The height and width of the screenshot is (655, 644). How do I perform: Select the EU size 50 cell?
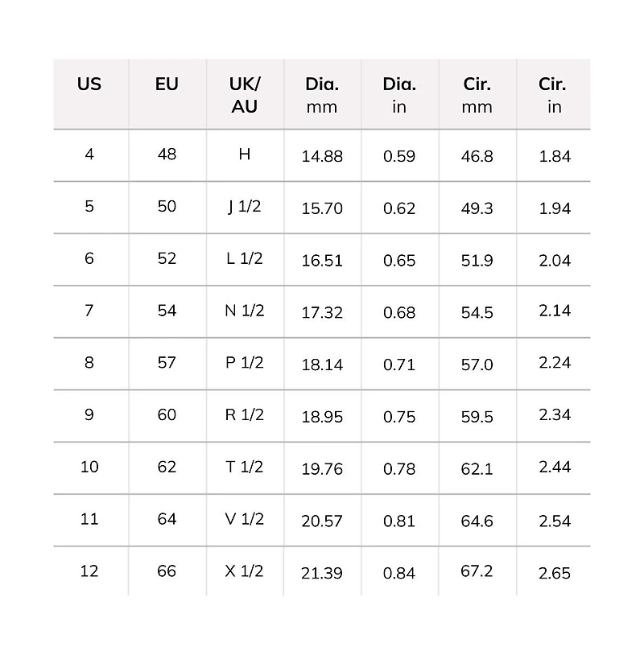[167, 207]
